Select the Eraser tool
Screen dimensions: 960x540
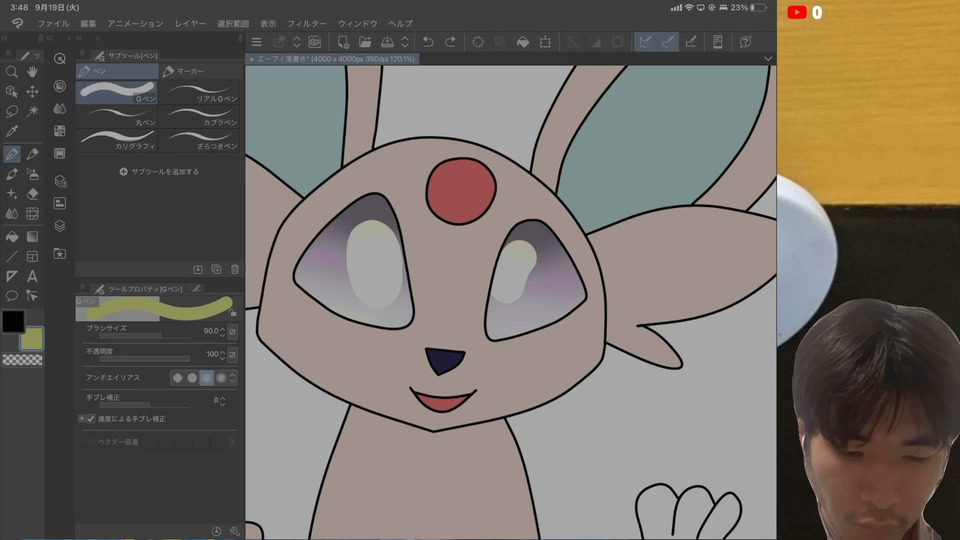(33, 193)
